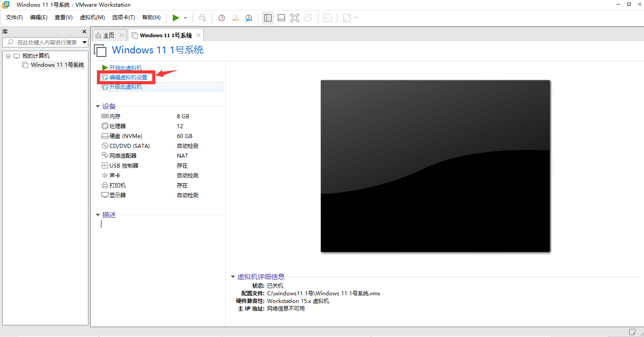Click the large VM icon beside title heading
The width and height of the screenshot is (644, 337).
(x=100, y=50)
